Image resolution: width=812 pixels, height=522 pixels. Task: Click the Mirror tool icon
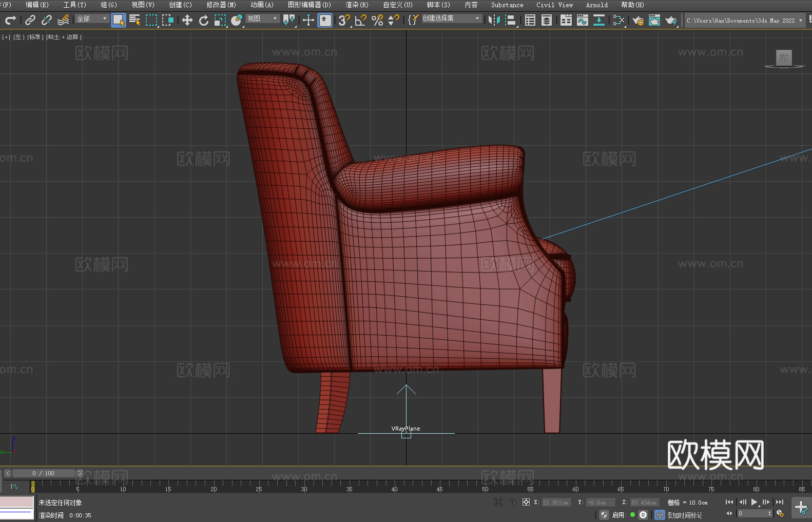click(x=494, y=20)
